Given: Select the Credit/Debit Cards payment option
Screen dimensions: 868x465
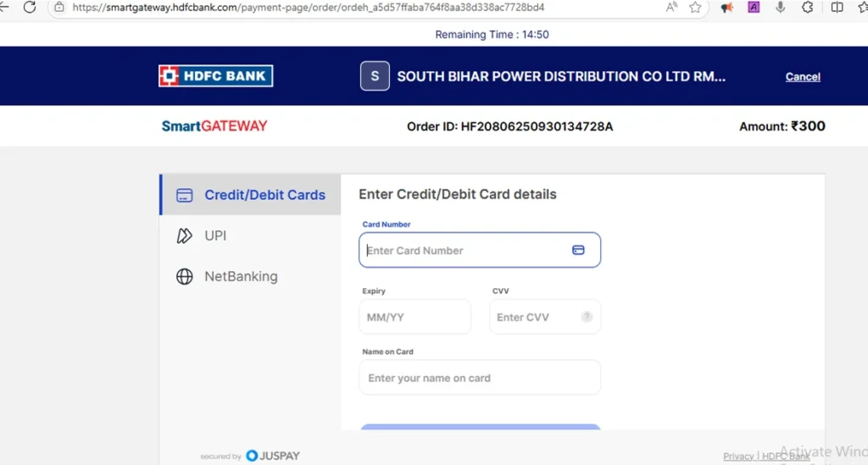Looking at the screenshot, I should point(250,195).
